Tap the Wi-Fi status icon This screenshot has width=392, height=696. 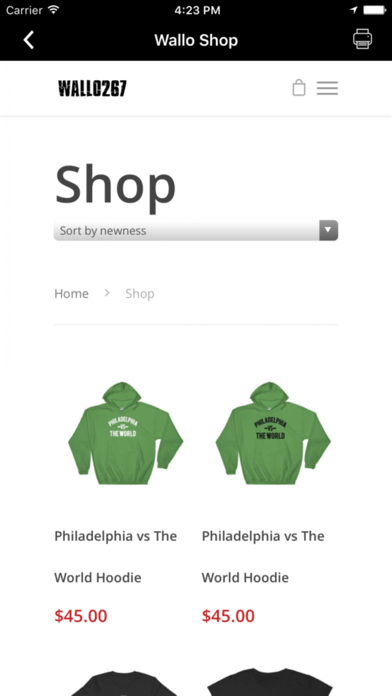54,9
